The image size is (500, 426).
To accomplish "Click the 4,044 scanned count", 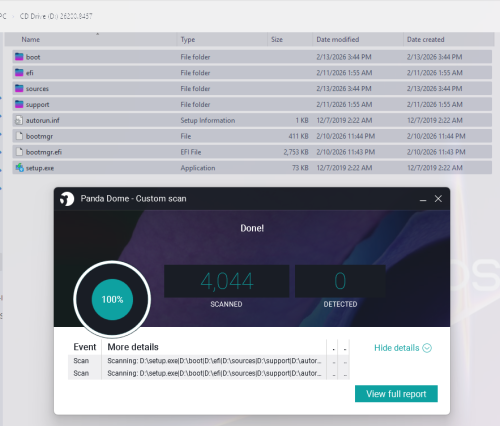I will point(227,281).
